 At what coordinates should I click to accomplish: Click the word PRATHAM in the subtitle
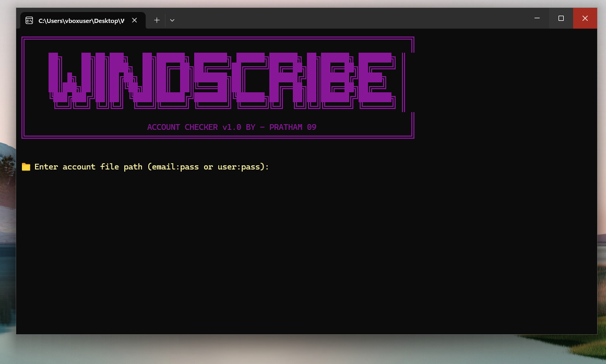pos(286,127)
